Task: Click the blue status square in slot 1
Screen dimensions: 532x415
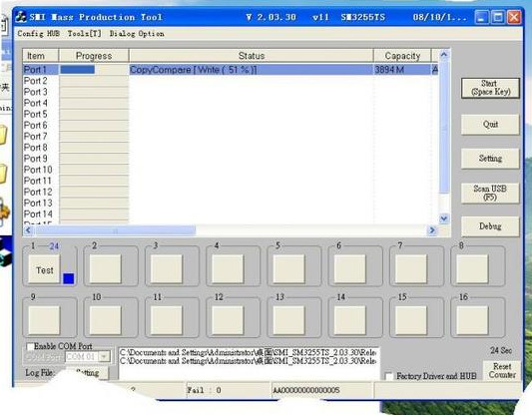Action: (x=69, y=278)
